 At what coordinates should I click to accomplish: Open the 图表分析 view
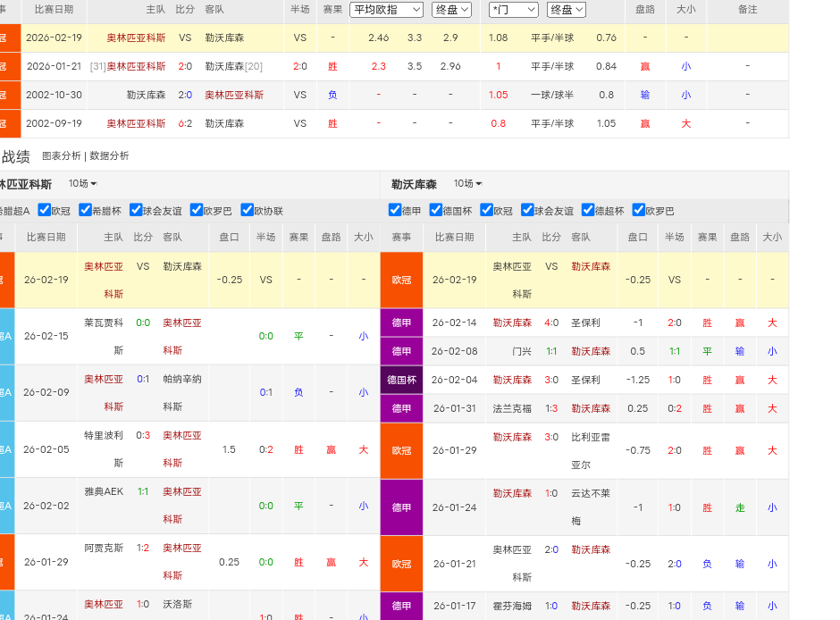coord(62,155)
